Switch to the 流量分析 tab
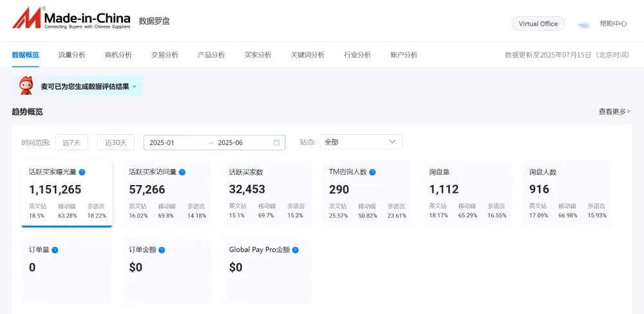 (x=71, y=55)
